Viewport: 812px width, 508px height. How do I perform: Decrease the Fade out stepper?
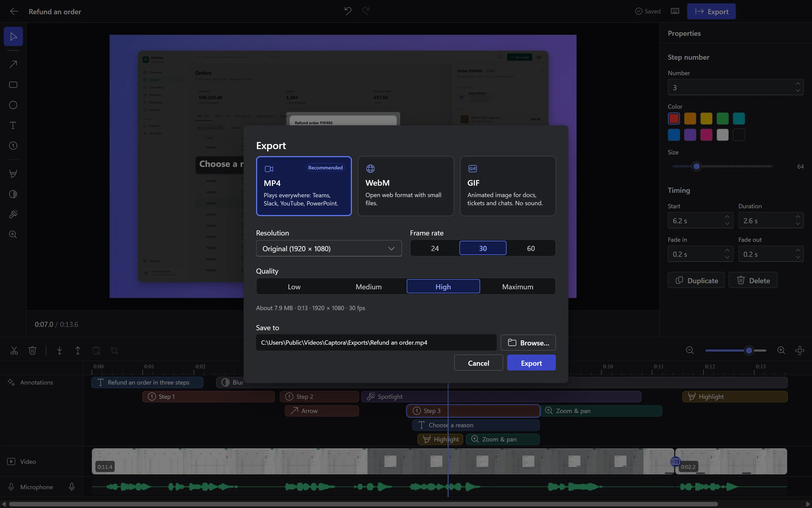[798, 258]
